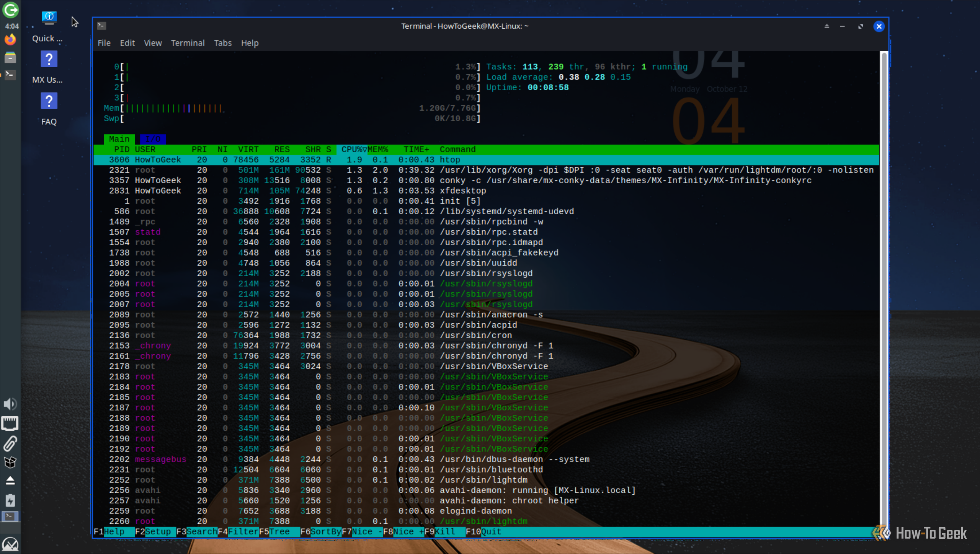Click the eject removable media tray icon
The image size is (980, 554).
tap(10, 481)
